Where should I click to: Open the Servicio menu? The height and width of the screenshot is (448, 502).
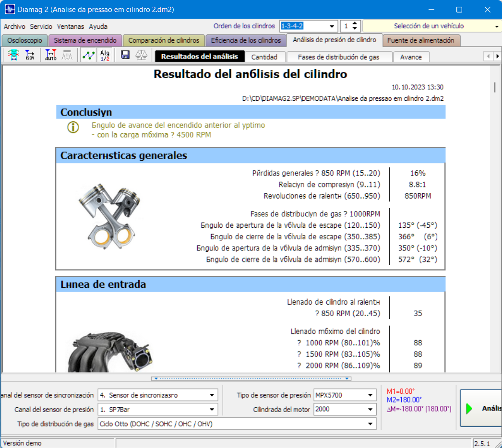coord(41,26)
